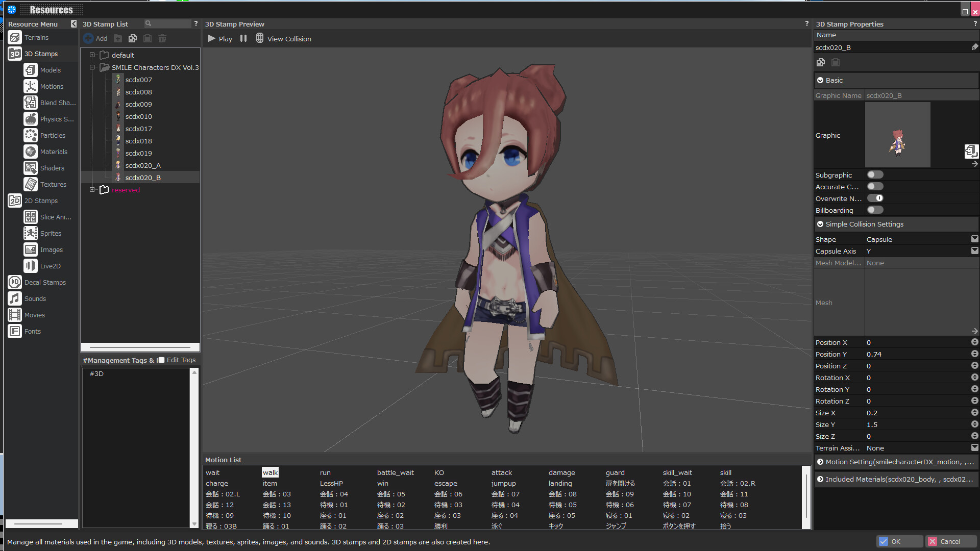Open the Shape dropdown
This screenshot has width=980, height=551.
pyautogui.click(x=974, y=239)
